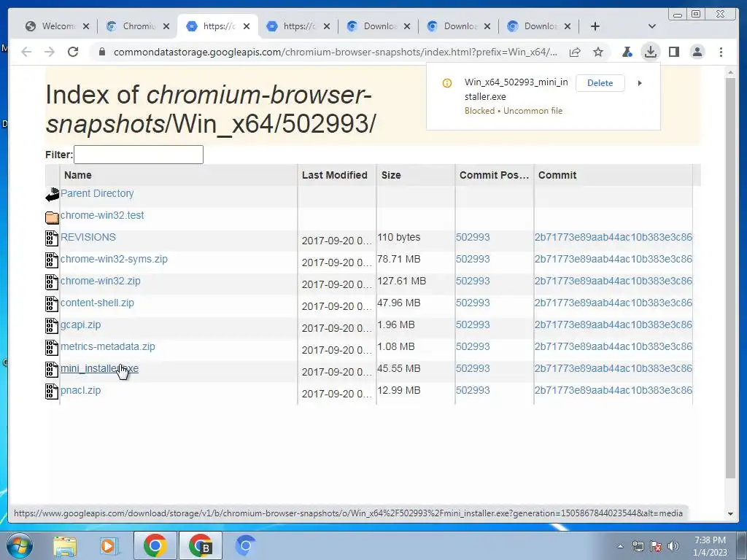Download the REVISIONS file

[x=88, y=237]
